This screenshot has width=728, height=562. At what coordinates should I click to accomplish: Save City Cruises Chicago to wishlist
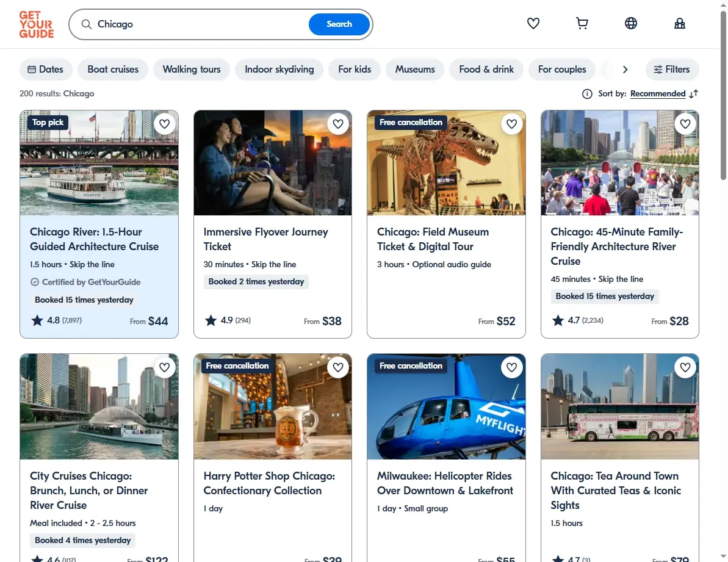tap(164, 367)
